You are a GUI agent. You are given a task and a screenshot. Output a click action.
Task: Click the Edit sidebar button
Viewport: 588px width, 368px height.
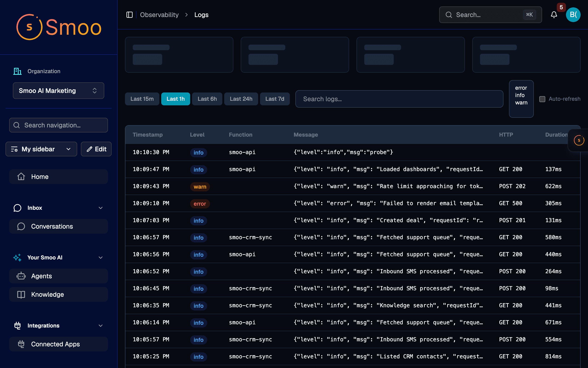click(x=96, y=149)
